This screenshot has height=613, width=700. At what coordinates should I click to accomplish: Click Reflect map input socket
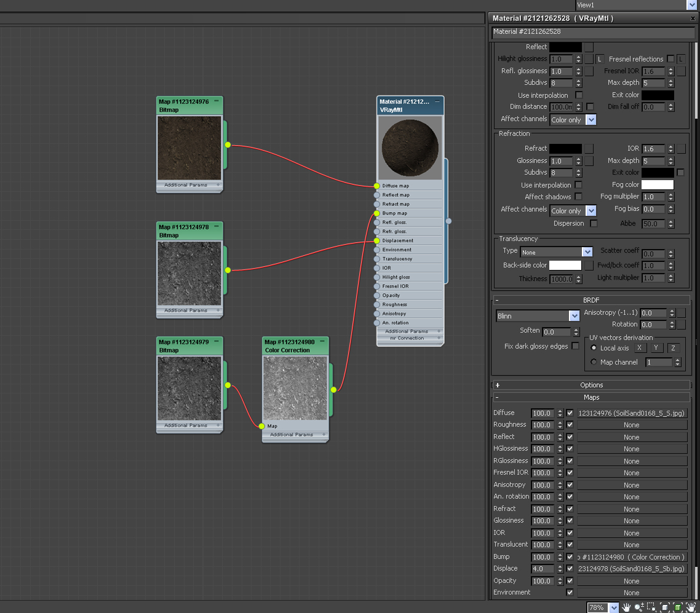point(377,195)
